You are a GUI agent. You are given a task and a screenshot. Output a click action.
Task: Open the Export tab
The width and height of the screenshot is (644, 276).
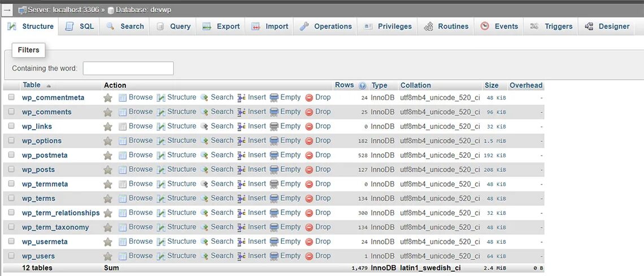coord(221,27)
